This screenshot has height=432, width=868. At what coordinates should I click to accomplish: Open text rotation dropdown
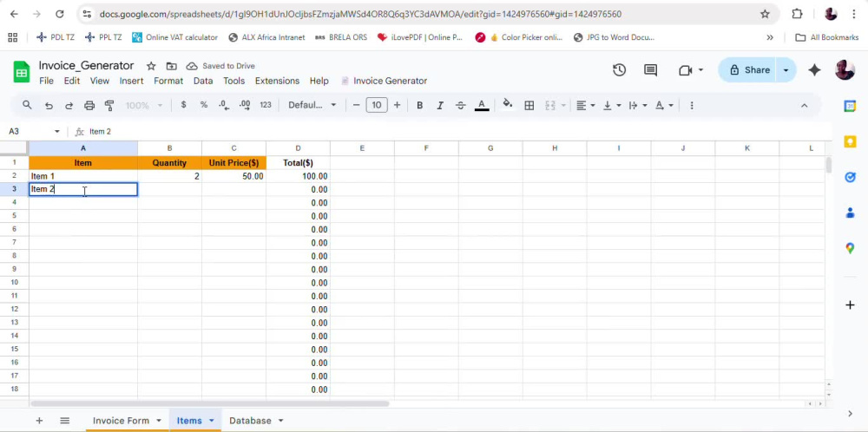[664, 105]
